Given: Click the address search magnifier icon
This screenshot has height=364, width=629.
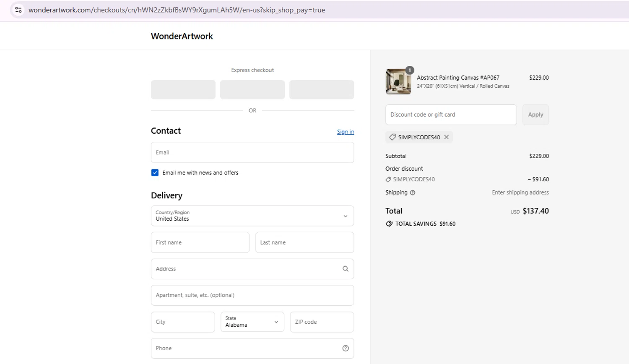Looking at the screenshot, I should tap(346, 269).
